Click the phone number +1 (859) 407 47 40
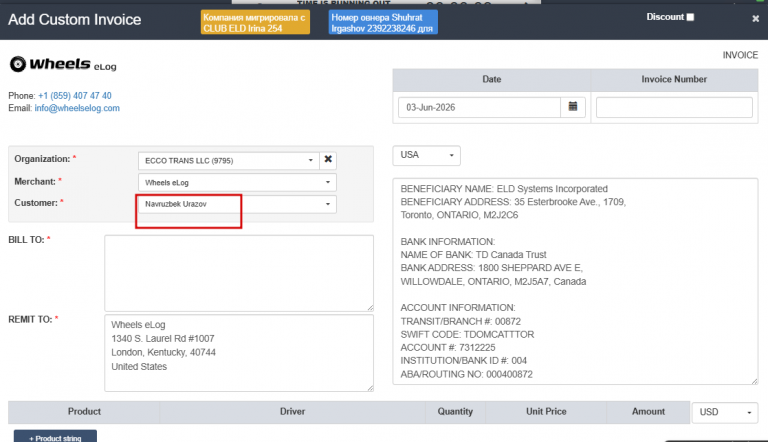Viewport: 768px width, 442px height. (75, 96)
